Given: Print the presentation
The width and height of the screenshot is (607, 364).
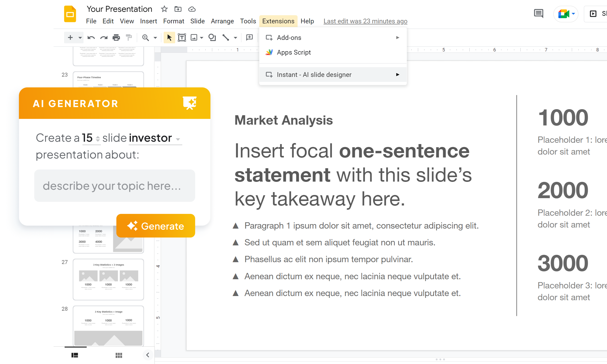Looking at the screenshot, I should [x=116, y=38].
